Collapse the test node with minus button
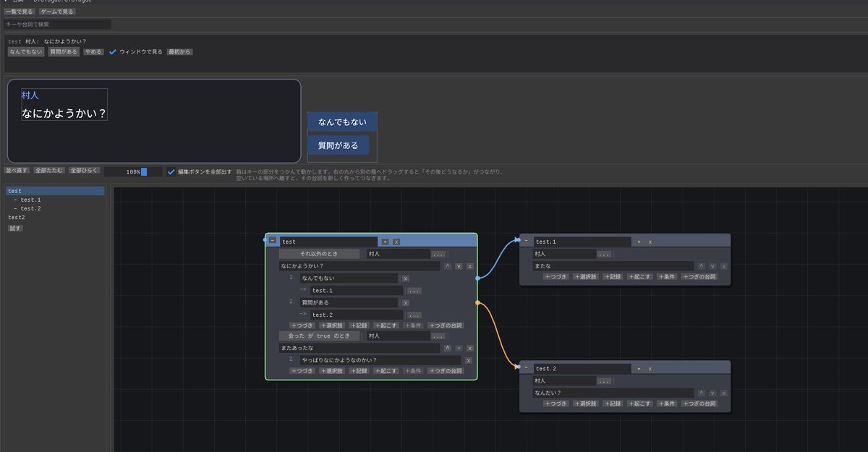This screenshot has width=868, height=452. (273, 242)
